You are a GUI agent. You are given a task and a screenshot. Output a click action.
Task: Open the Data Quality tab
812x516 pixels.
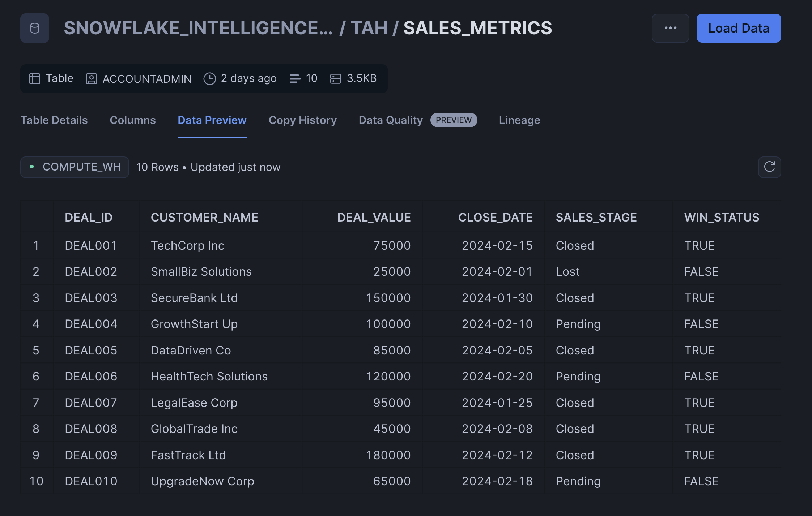pyautogui.click(x=391, y=120)
